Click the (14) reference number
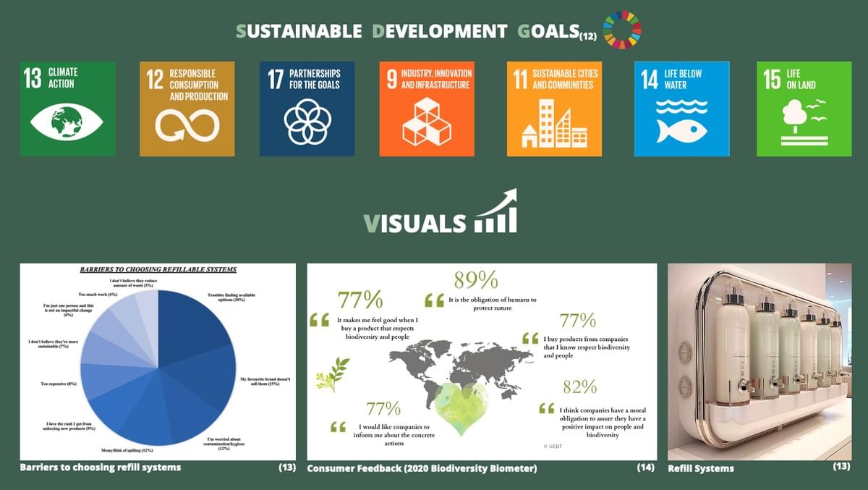The image size is (868, 490). click(x=646, y=468)
